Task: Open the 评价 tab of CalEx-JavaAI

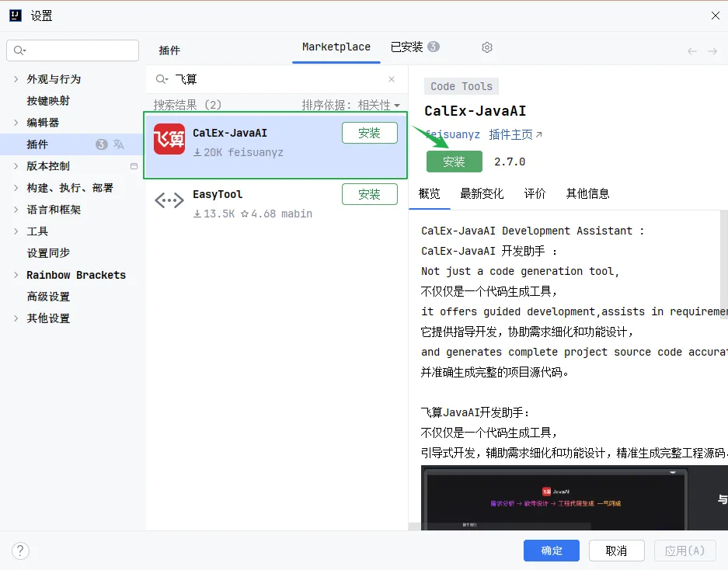Action: [535, 193]
